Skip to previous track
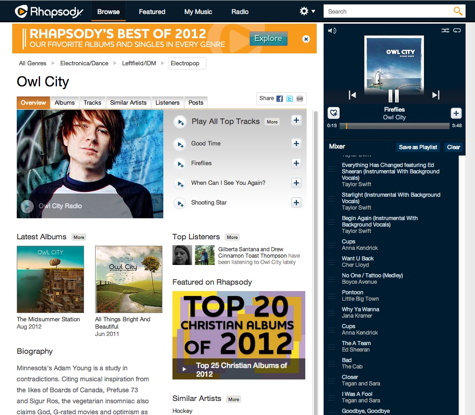The width and height of the screenshot is (475, 415). 352,95
